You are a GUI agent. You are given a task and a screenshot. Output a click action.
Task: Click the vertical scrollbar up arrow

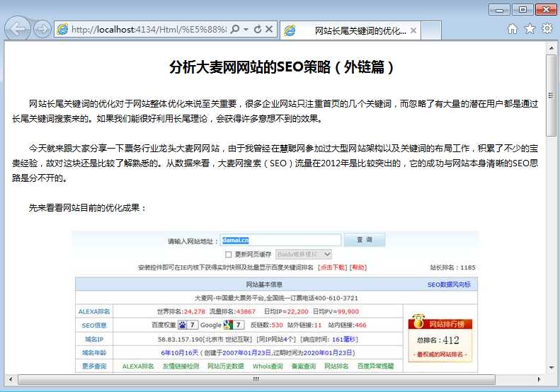(x=551, y=48)
